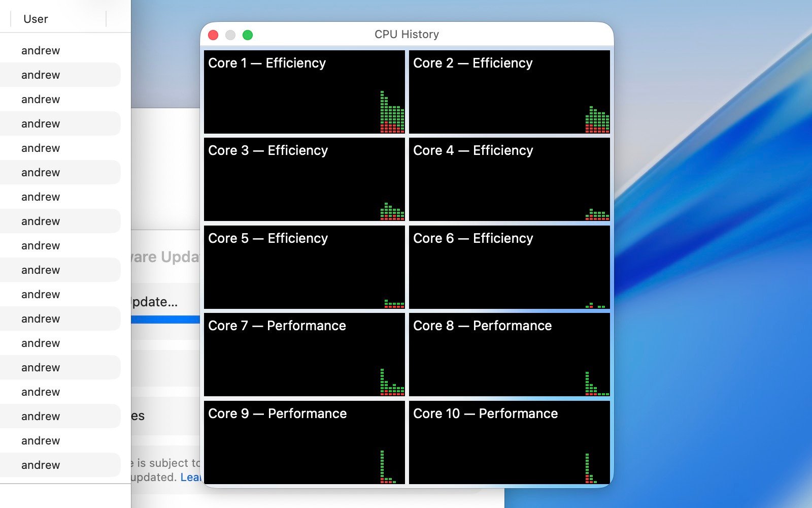Image resolution: width=812 pixels, height=508 pixels.
Task: Click the green zoom button of CPU History
Action: tap(248, 35)
